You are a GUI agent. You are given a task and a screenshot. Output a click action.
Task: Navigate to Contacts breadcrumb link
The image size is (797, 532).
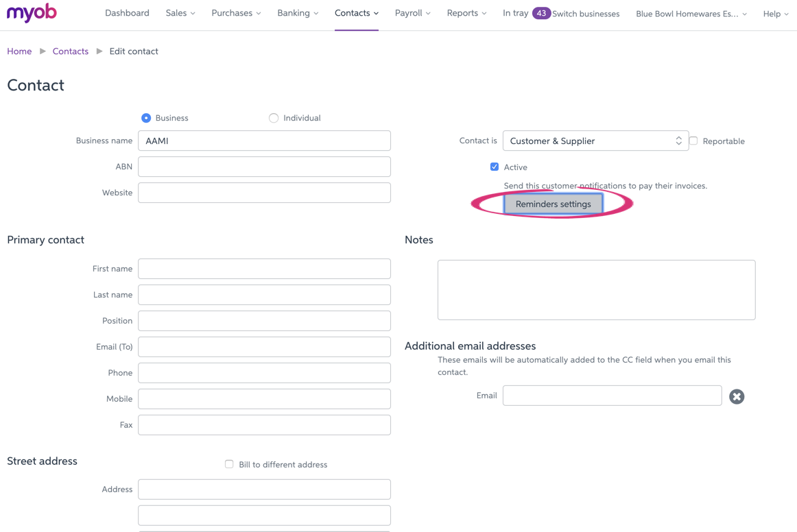[71, 51]
